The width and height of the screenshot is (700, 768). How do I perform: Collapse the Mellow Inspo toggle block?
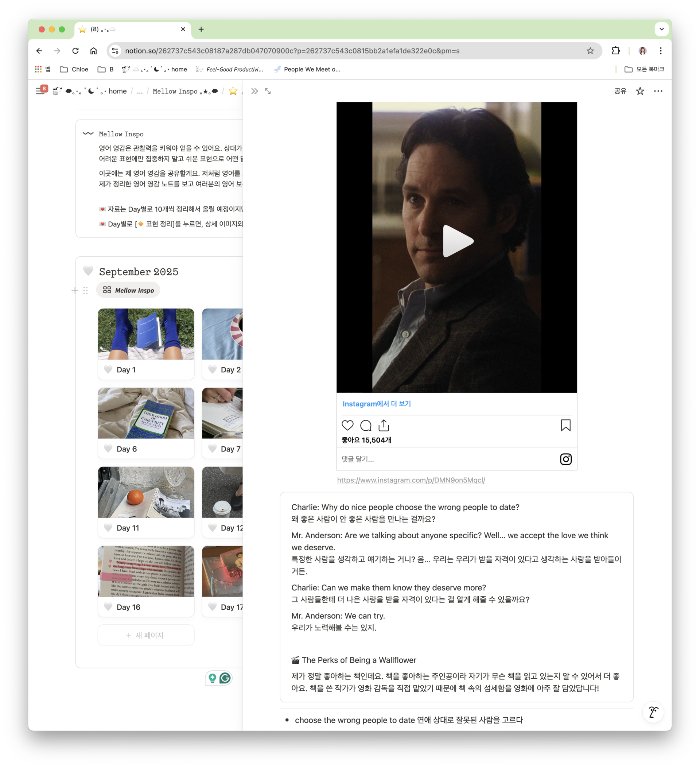[x=88, y=134]
